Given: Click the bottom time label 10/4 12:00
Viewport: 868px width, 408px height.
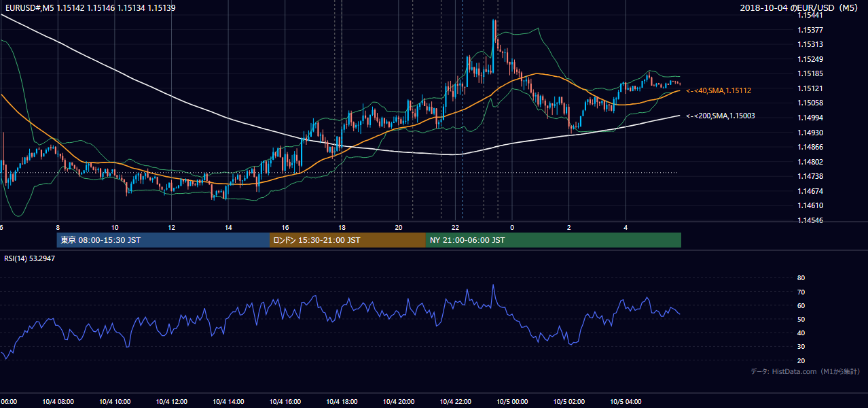Looking at the screenshot, I should (x=171, y=402).
